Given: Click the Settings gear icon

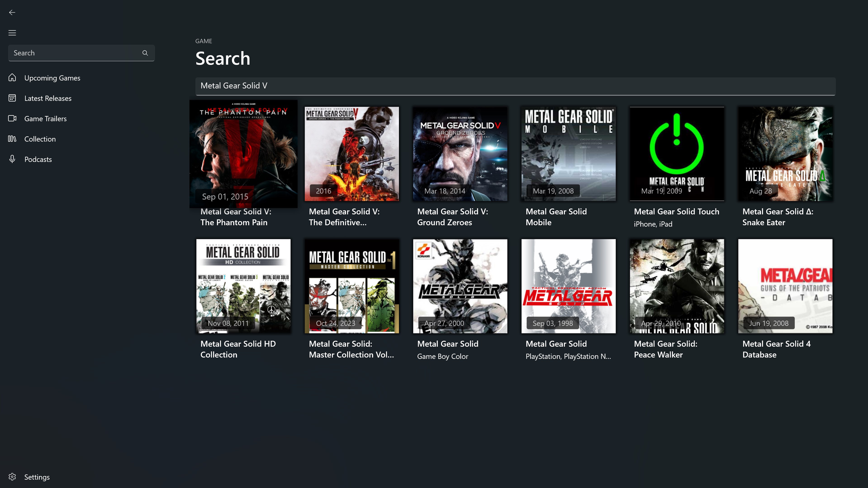Looking at the screenshot, I should [12, 477].
